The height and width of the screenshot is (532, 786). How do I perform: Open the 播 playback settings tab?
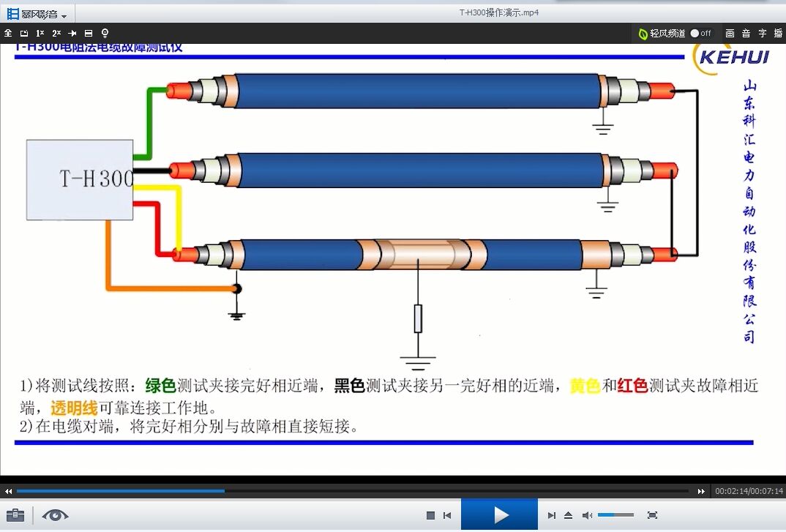[778, 33]
